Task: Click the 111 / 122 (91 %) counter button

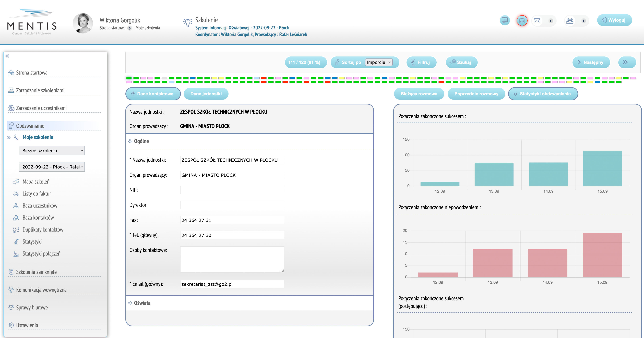Action: (306, 63)
